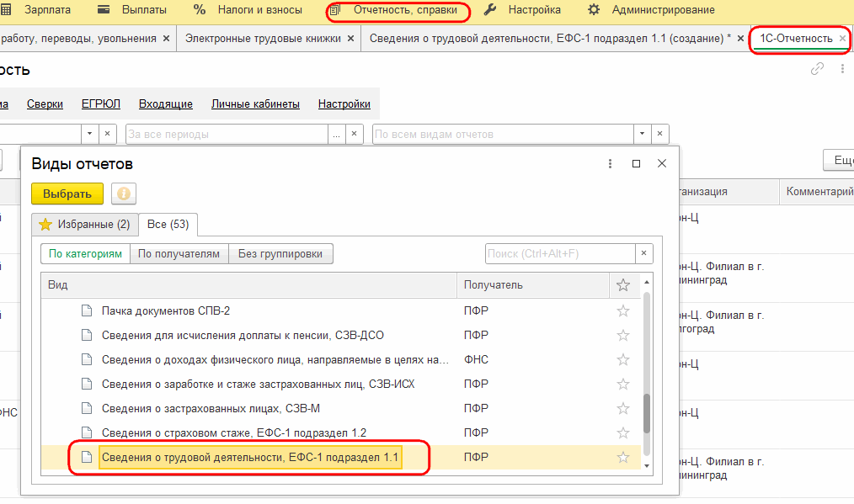Open the Входящие link
Viewport: 854px width, 504px height.
tap(166, 104)
